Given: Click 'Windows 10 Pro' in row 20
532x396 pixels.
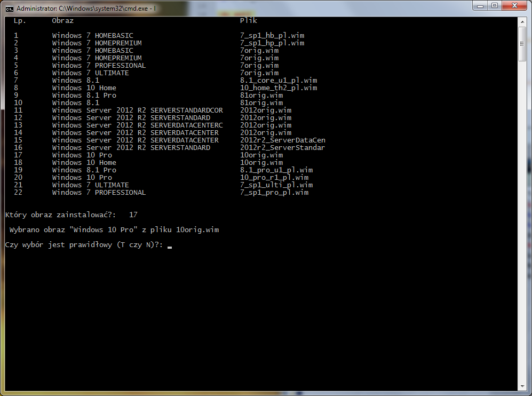Looking at the screenshot, I should [x=82, y=178].
